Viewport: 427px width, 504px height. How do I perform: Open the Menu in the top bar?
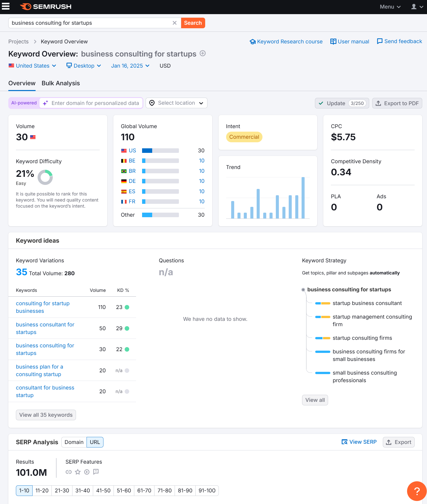click(x=390, y=7)
